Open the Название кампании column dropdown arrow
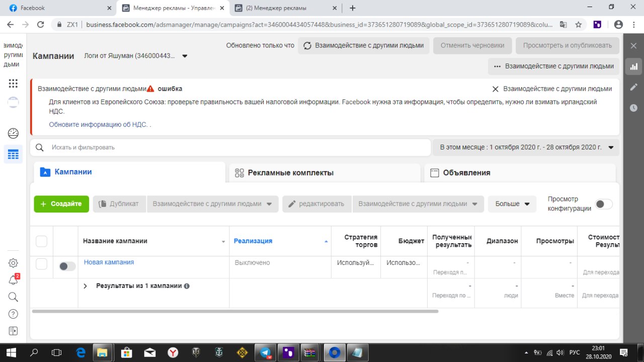Screen dimensions: 644x362 (x=223, y=242)
